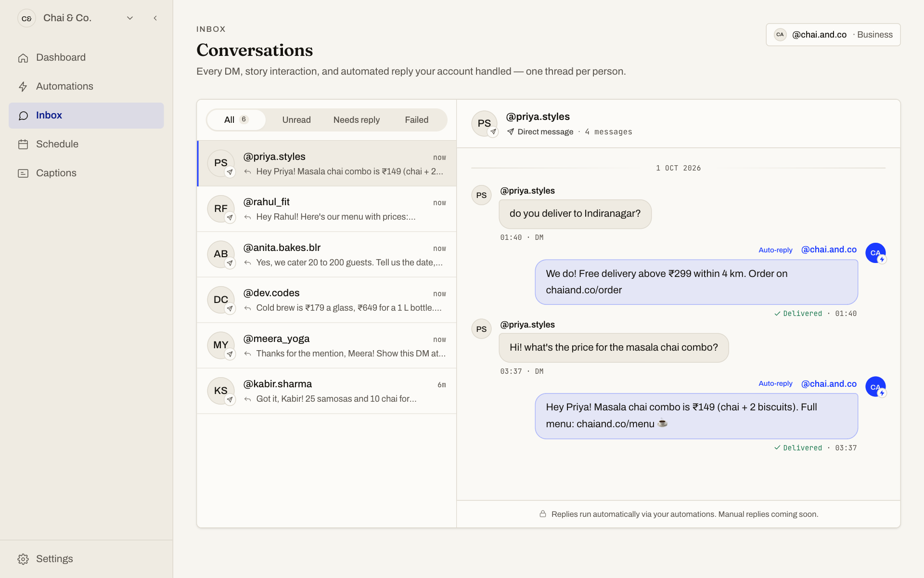Switch to the Unread tab

(x=296, y=120)
